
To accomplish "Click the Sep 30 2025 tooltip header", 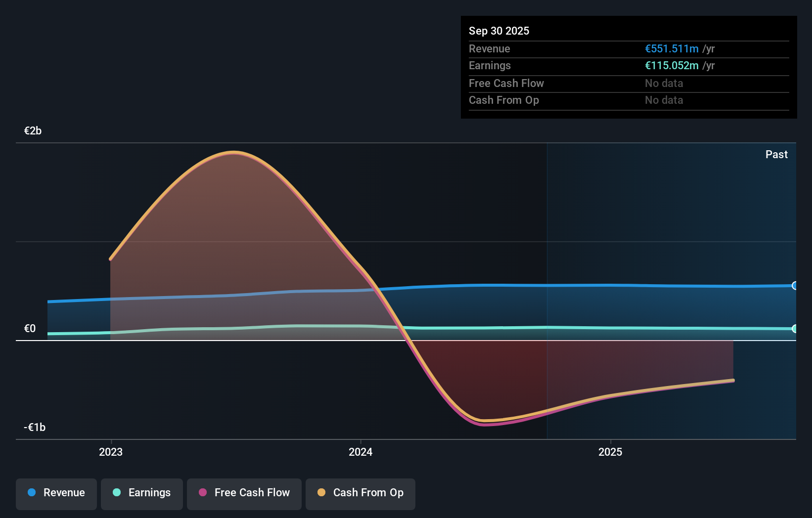I will pyautogui.click(x=499, y=31).
